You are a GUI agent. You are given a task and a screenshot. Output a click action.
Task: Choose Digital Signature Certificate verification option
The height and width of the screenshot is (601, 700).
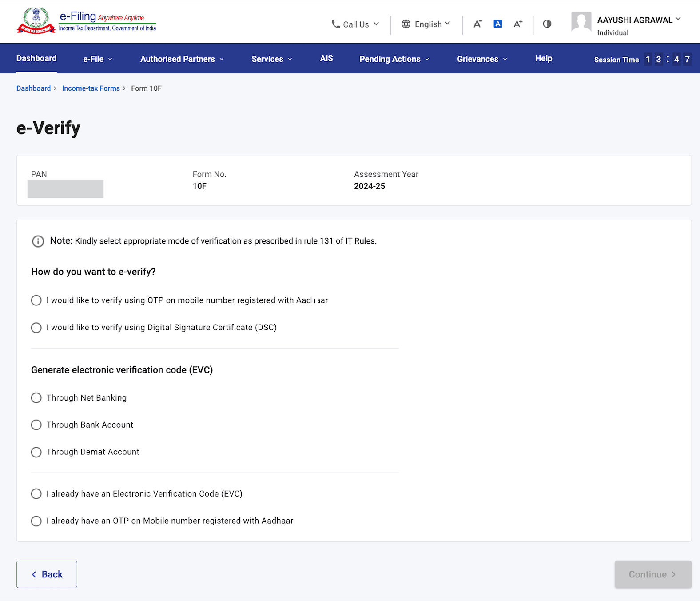pos(36,328)
